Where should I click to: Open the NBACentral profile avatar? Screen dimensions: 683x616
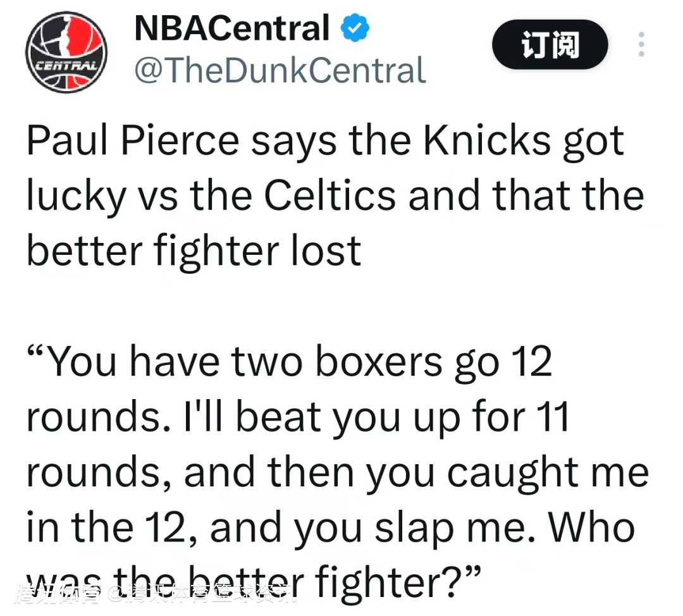coord(66,52)
